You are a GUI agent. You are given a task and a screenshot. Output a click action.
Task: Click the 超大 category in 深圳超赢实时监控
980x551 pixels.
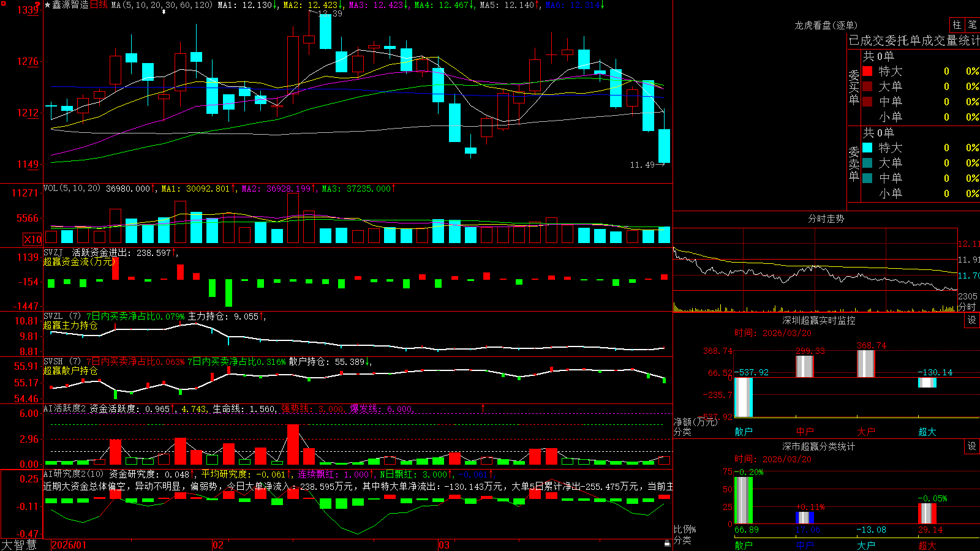coord(927,432)
